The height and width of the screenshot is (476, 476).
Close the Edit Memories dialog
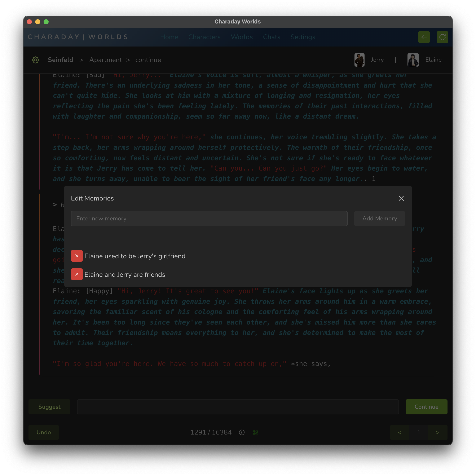tap(401, 198)
